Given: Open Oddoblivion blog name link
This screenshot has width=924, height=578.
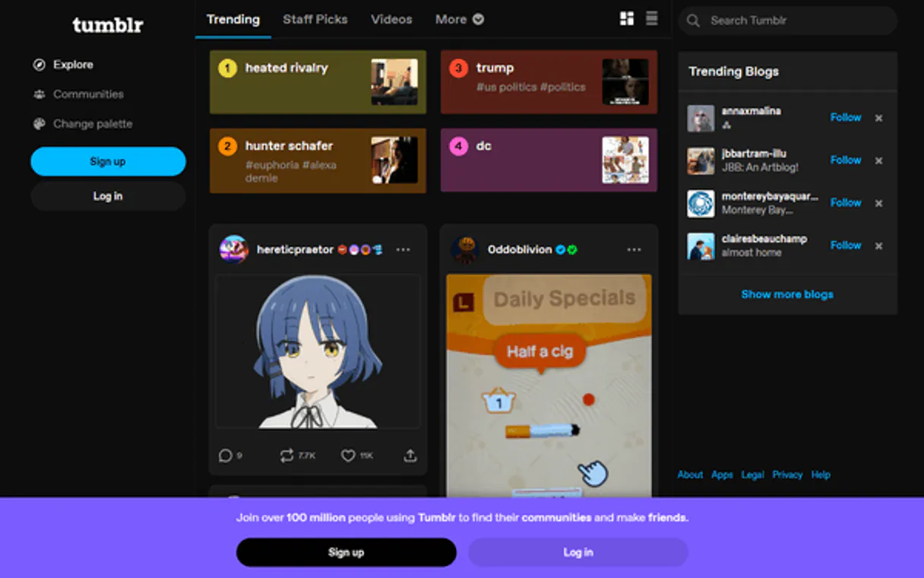Looking at the screenshot, I should pos(520,249).
